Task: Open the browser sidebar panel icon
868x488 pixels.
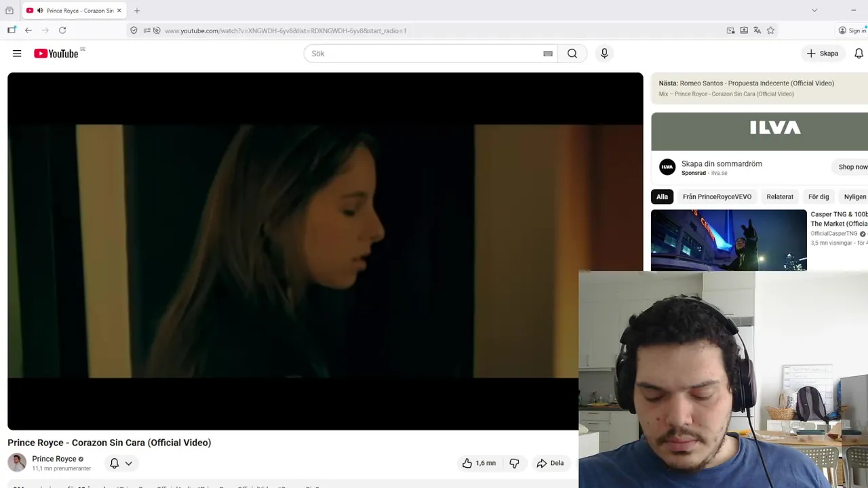Action: coord(12,30)
